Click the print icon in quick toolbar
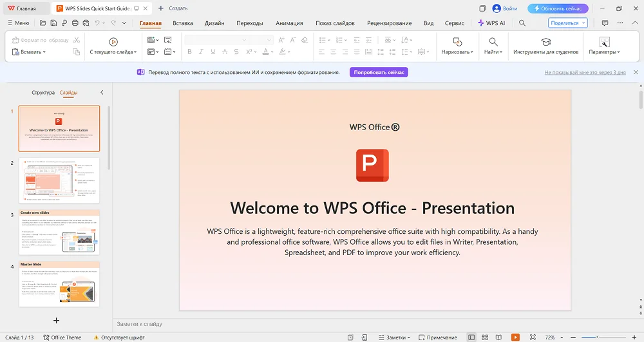This screenshot has width=644, height=342. tap(75, 23)
